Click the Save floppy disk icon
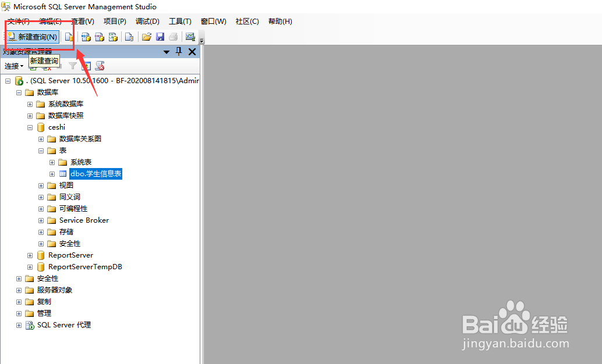 (x=160, y=37)
